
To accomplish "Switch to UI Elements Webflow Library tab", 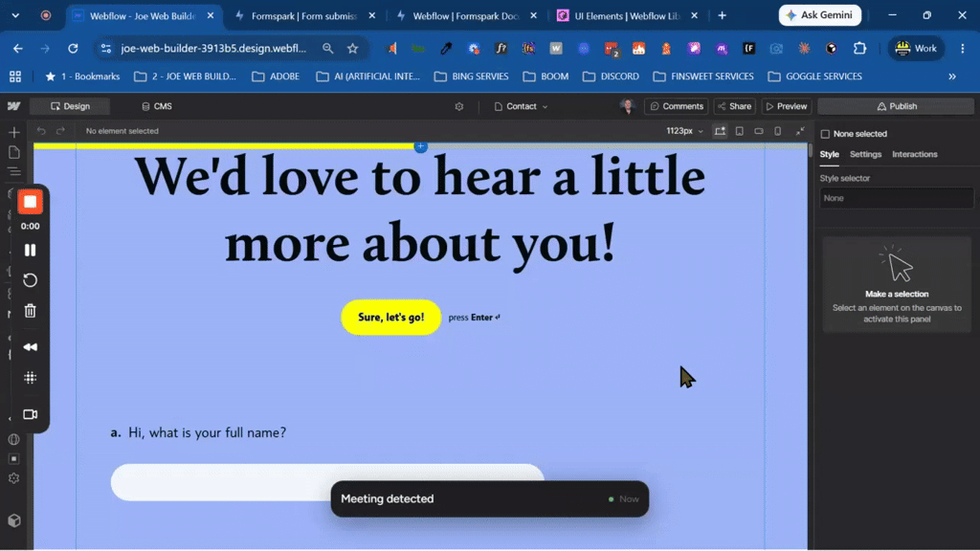I will pyautogui.click(x=627, y=15).
